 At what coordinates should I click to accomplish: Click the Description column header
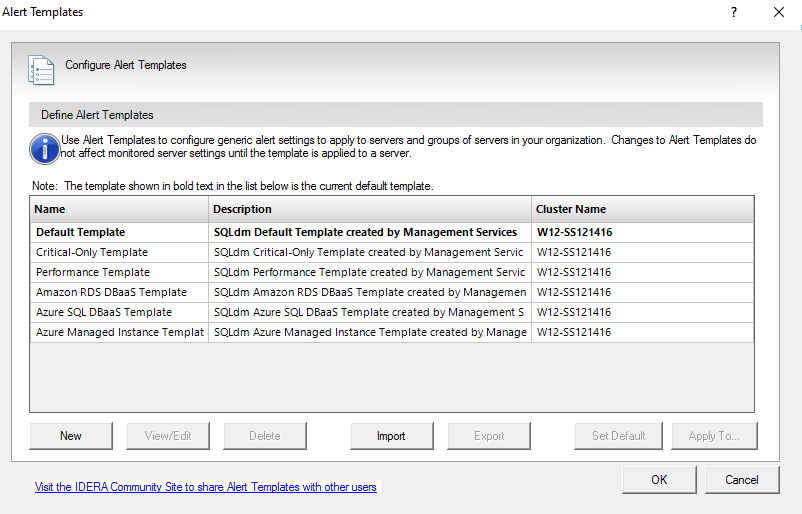pos(370,209)
